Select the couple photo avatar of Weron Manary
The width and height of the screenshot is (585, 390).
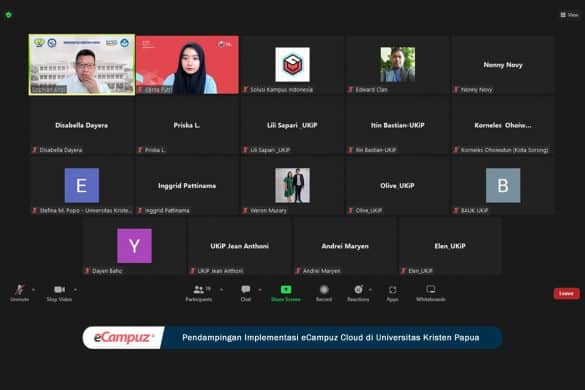292,185
